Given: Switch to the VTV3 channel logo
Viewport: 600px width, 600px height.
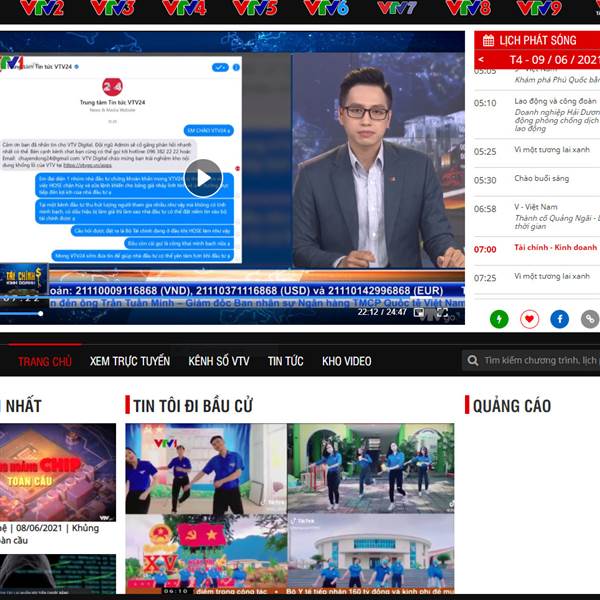Looking at the screenshot, I should (x=113, y=8).
